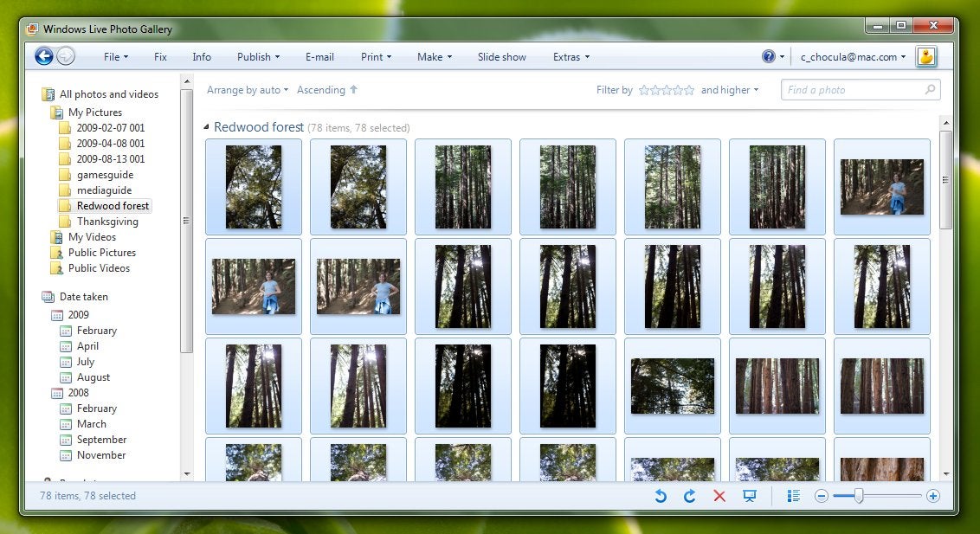Click the Public Pictures folder icon

(x=57, y=253)
